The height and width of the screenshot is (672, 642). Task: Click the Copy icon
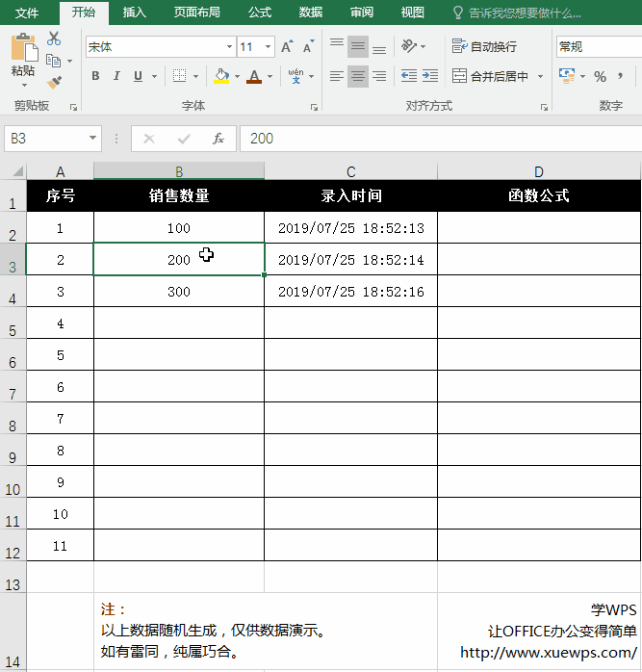pyautogui.click(x=53, y=61)
